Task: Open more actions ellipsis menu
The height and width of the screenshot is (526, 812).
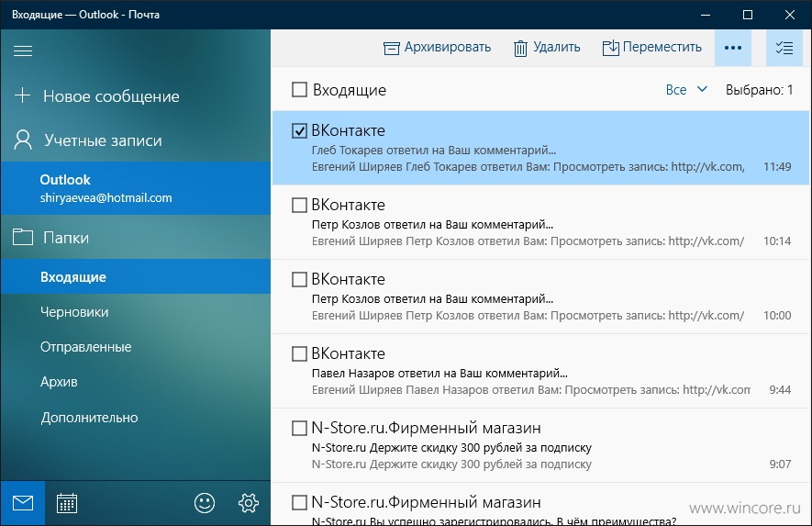Action: [x=733, y=48]
